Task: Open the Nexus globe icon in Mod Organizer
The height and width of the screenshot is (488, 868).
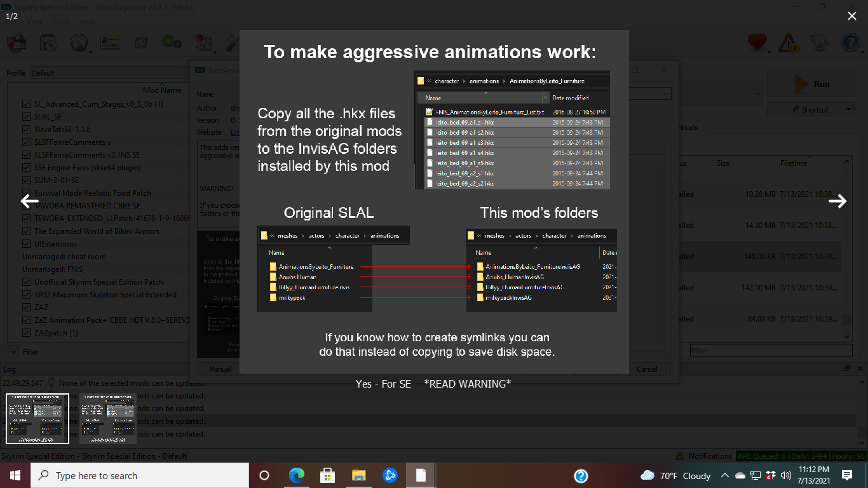Action: [x=79, y=43]
